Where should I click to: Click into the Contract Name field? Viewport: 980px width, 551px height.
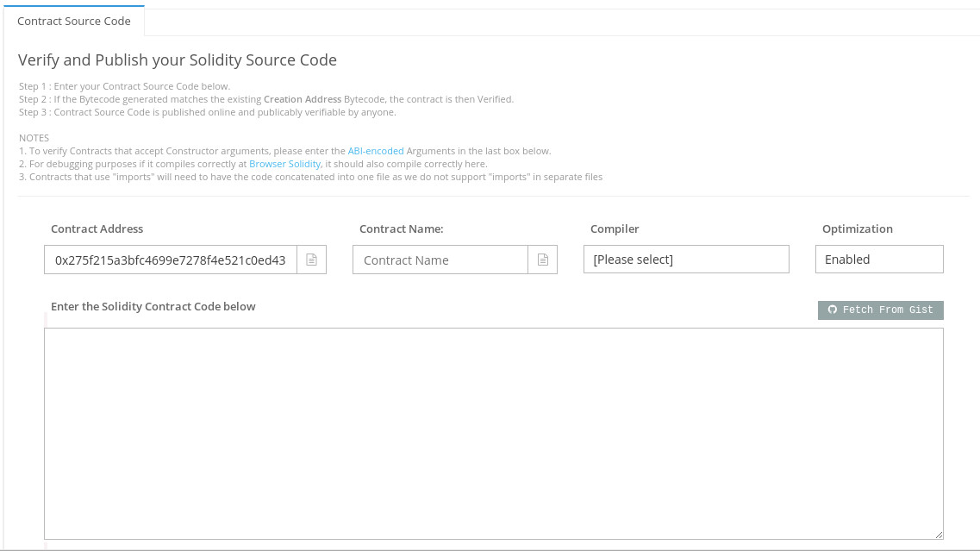click(440, 260)
